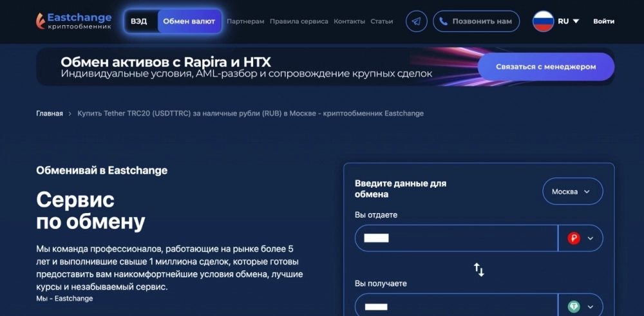
Task: Click the Russian flag icon
Action: pyautogui.click(x=544, y=21)
